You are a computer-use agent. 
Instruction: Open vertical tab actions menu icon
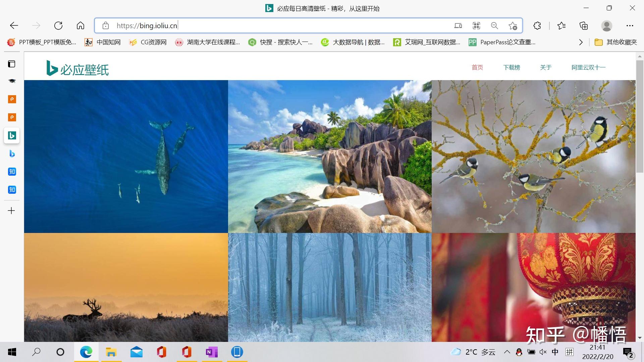pos(12,64)
